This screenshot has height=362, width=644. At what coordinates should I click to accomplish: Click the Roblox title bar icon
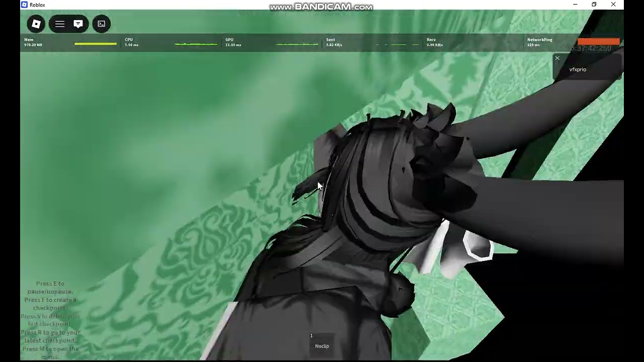click(x=24, y=5)
